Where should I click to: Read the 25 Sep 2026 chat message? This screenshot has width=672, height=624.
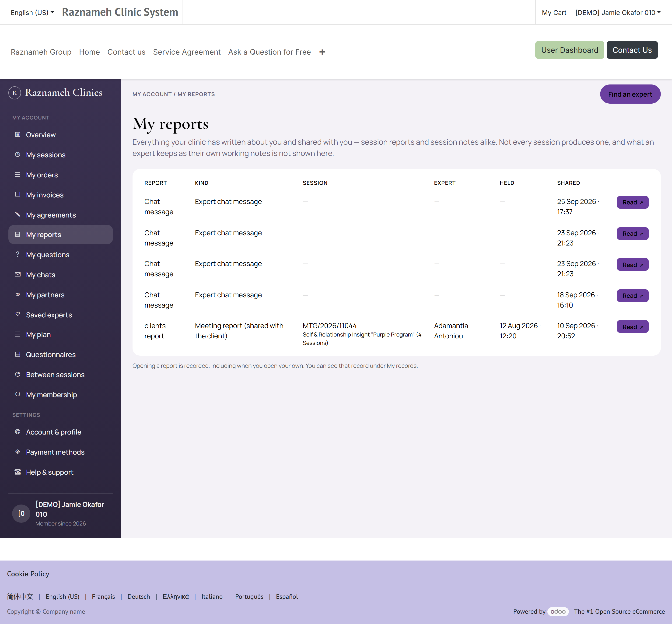(633, 202)
